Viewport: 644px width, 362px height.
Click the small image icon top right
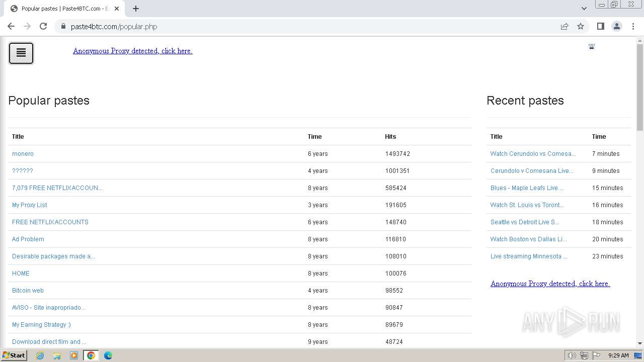pyautogui.click(x=592, y=47)
